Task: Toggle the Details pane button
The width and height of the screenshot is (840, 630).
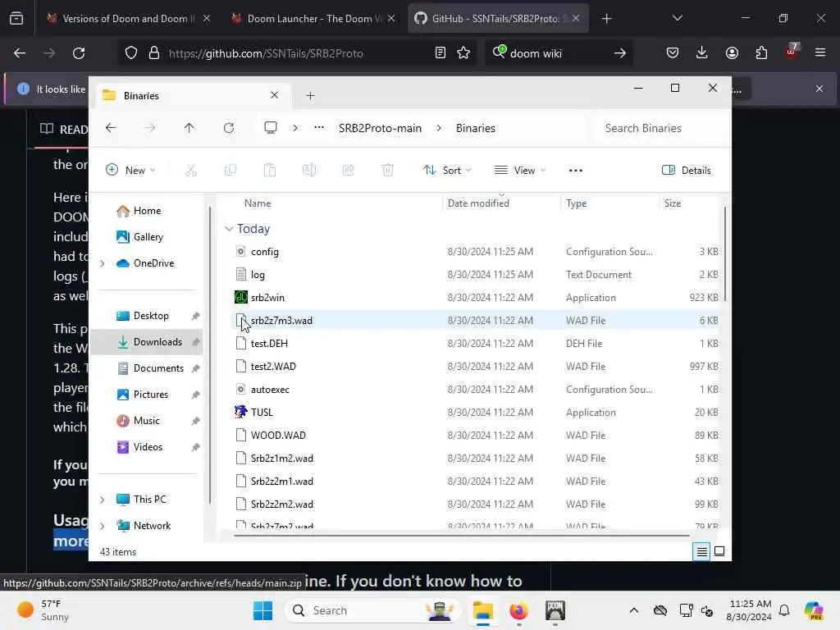Action: tap(687, 171)
